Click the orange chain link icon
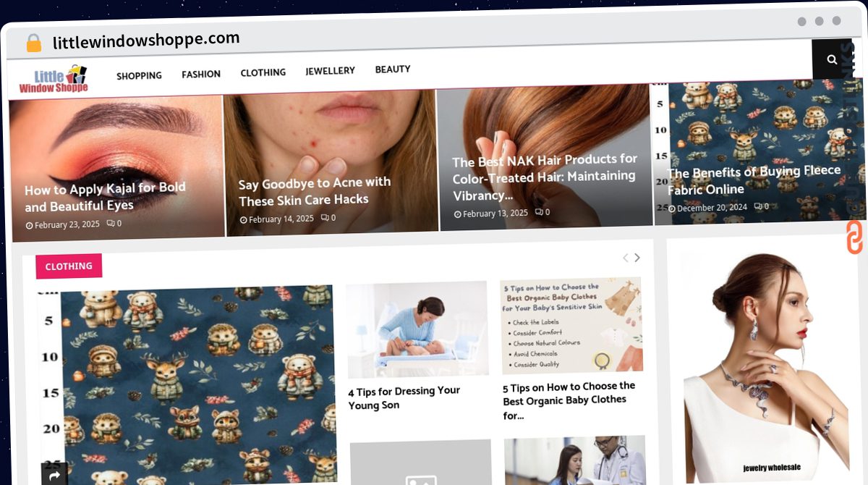The width and height of the screenshot is (868, 485). point(854,237)
